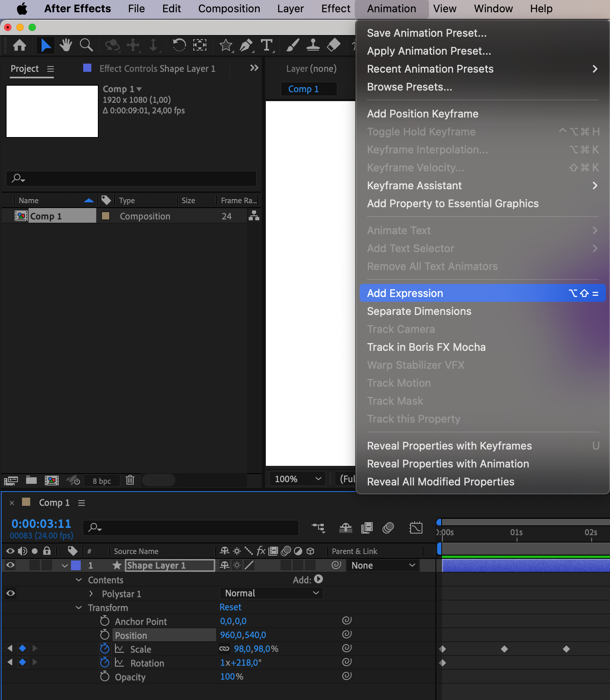Open Project panel hamburger menu

[51, 69]
